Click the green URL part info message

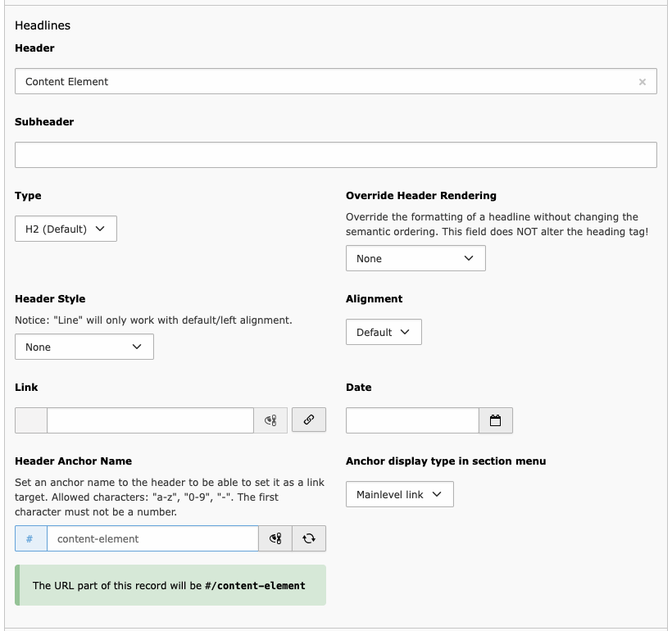[170, 585]
